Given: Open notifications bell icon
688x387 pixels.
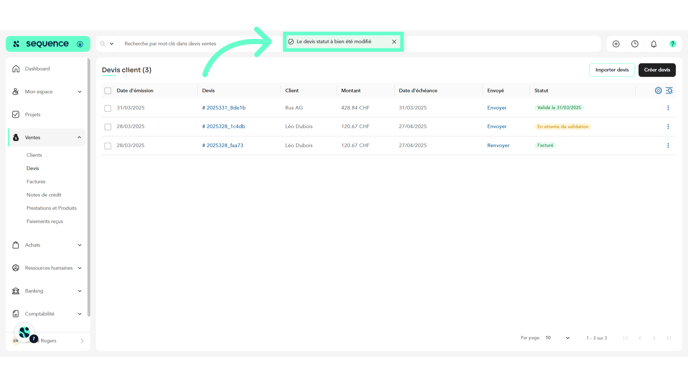Looking at the screenshot, I should pyautogui.click(x=653, y=44).
